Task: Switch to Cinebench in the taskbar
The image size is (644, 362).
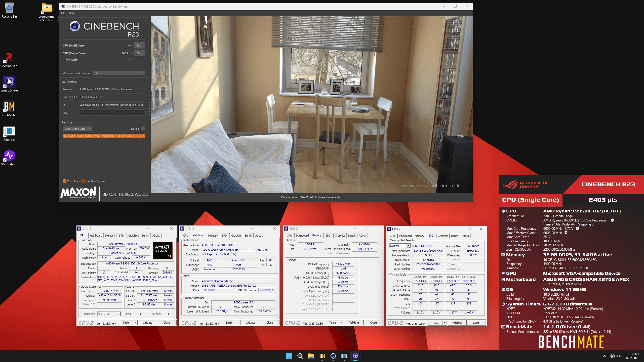Action: [333, 356]
